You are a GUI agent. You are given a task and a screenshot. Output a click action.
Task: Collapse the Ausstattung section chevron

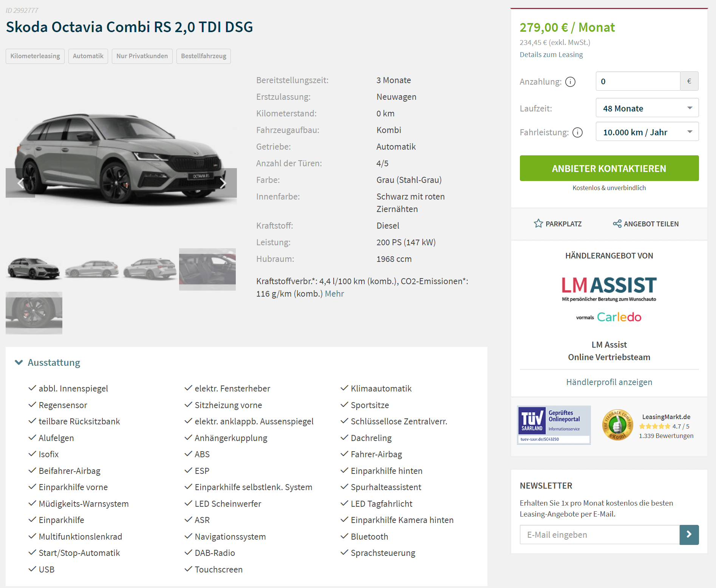pyautogui.click(x=19, y=362)
